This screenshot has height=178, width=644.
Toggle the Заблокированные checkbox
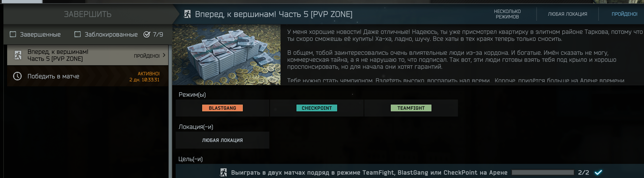[77, 34]
